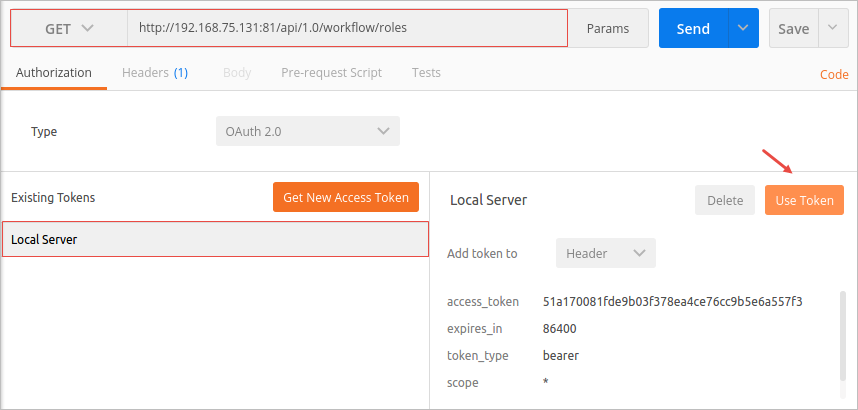Switch to the Authorization tab
The width and height of the screenshot is (858, 410).
point(54,73)
